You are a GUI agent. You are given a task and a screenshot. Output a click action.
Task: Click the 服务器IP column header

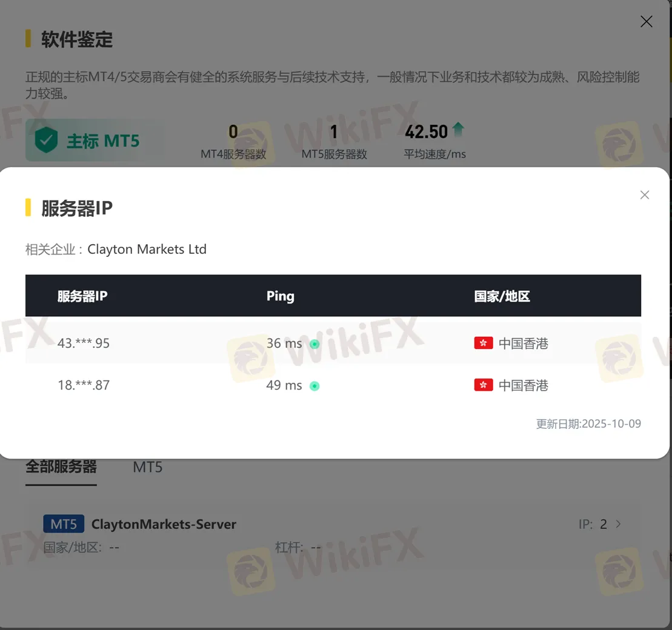click(x=82, y=296)
